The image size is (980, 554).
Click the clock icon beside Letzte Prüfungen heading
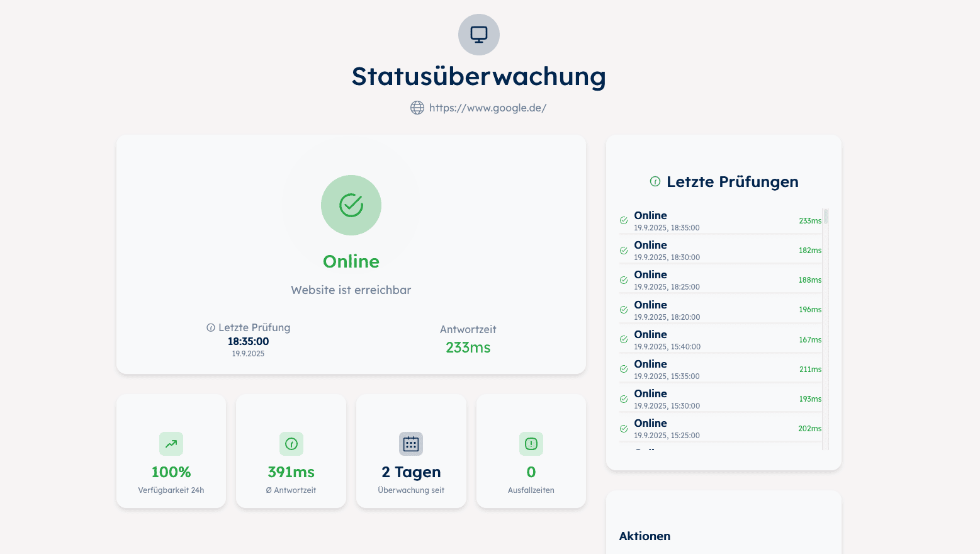[655, 181]
